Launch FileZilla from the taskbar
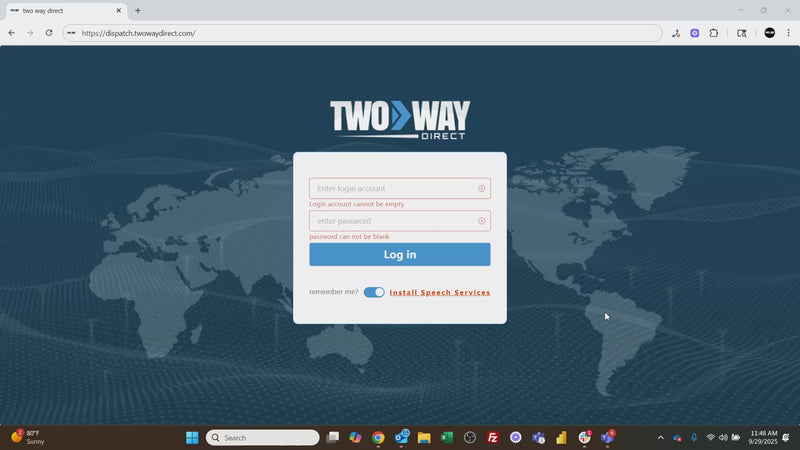800x450 pixels. 493,437
